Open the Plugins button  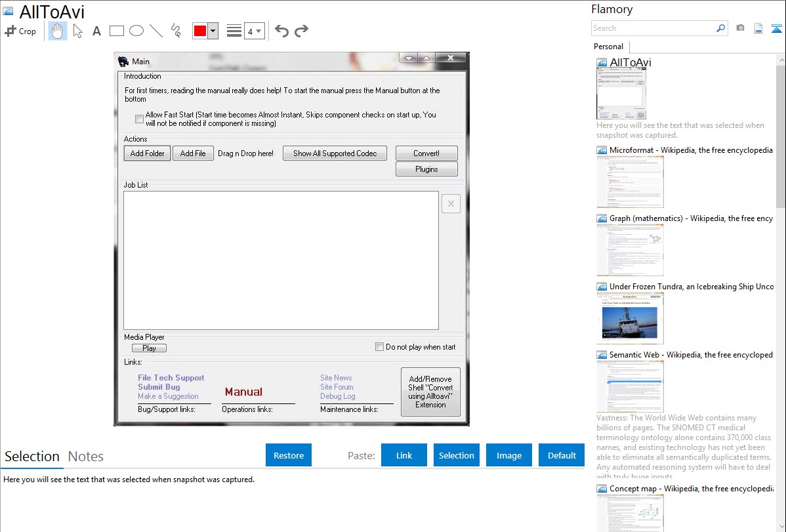click(426, 169)
